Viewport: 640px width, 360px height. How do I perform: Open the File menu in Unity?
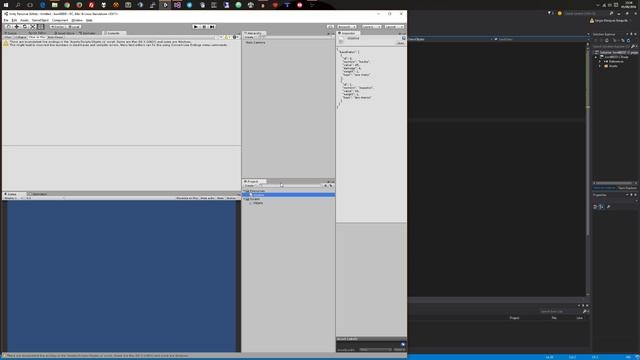coord(6,20)
